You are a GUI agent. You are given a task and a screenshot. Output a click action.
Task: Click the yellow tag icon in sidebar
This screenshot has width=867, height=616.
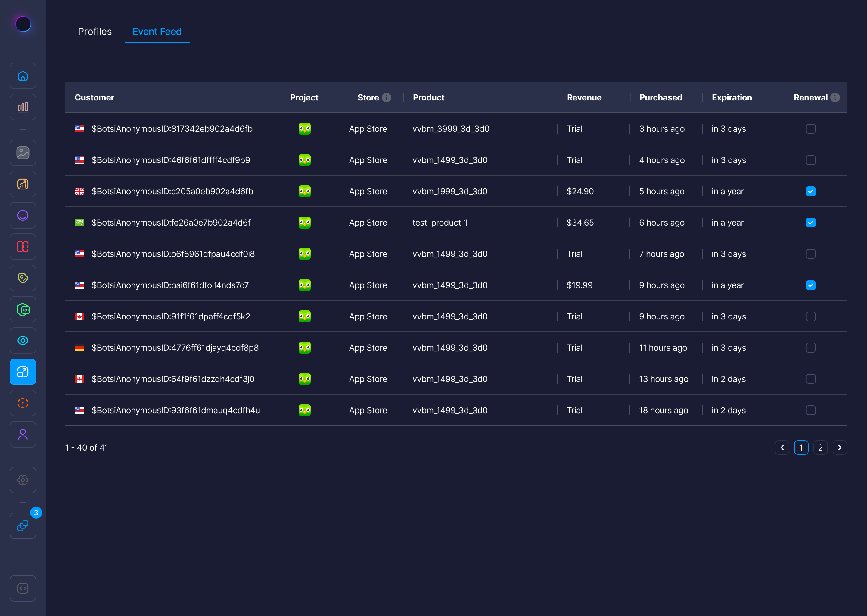click(x=23, y=278)
